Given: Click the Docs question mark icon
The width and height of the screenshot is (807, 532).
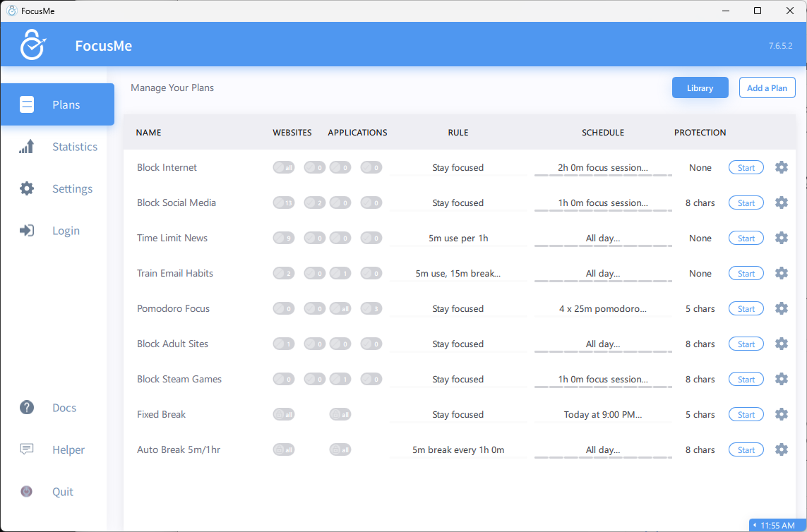Looking at the screenshot, I should pos(27,408).
